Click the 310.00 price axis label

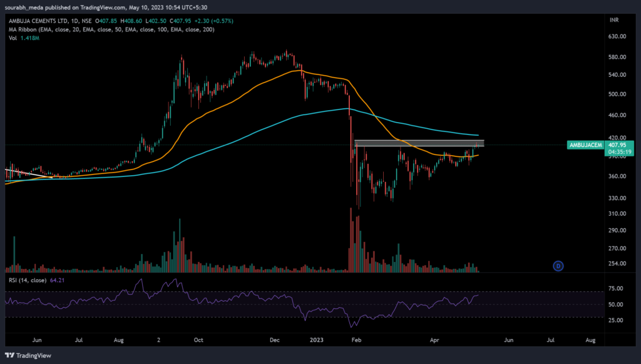[617, 214]
